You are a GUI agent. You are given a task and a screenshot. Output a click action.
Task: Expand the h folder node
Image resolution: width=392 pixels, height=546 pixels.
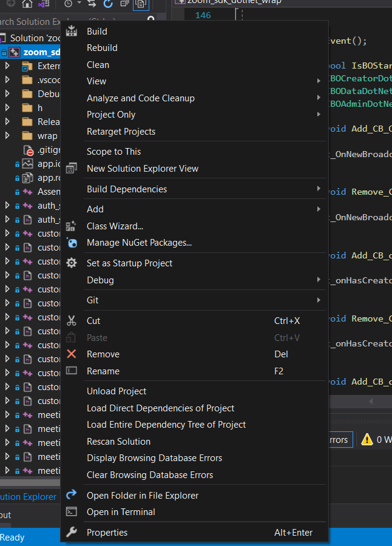click(7, 107)
